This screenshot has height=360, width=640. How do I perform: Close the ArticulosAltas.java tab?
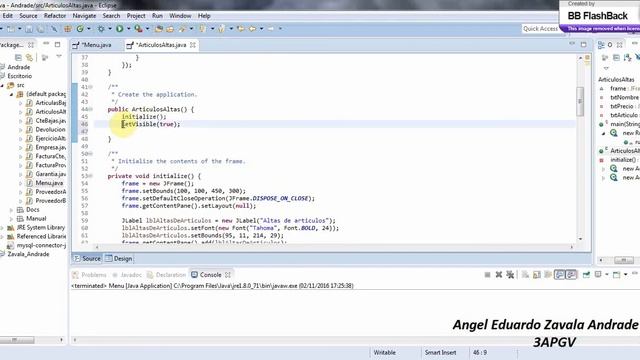(x=193, y=45)
